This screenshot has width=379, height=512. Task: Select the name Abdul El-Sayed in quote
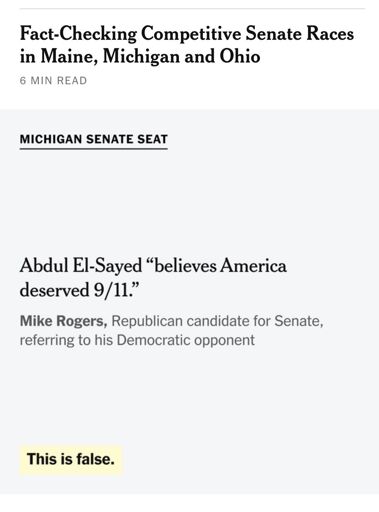point(81,266)
